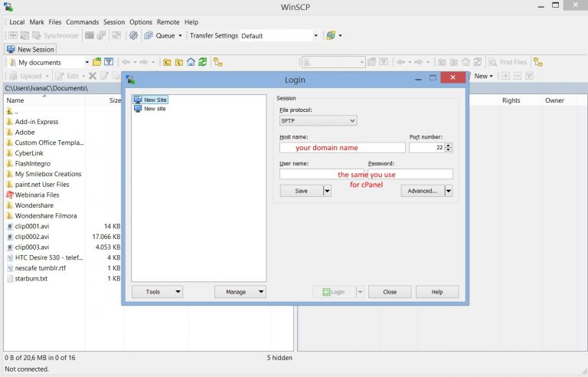Open the local directory folder icon
The height and width of the screenshot is (377, 588).
(x=97, y=62)
